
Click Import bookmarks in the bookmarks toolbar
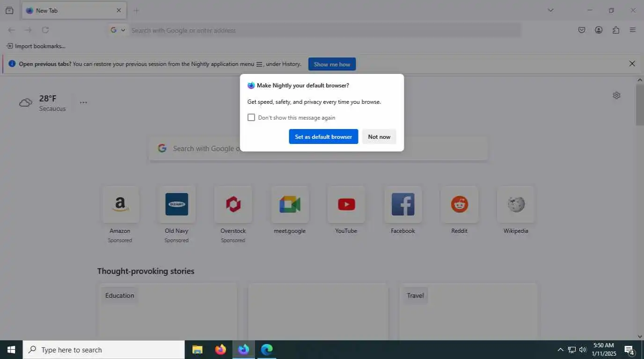(36, 46)
